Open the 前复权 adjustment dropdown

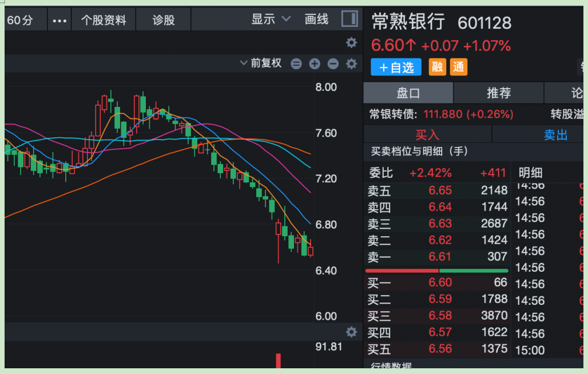[261, 63]
